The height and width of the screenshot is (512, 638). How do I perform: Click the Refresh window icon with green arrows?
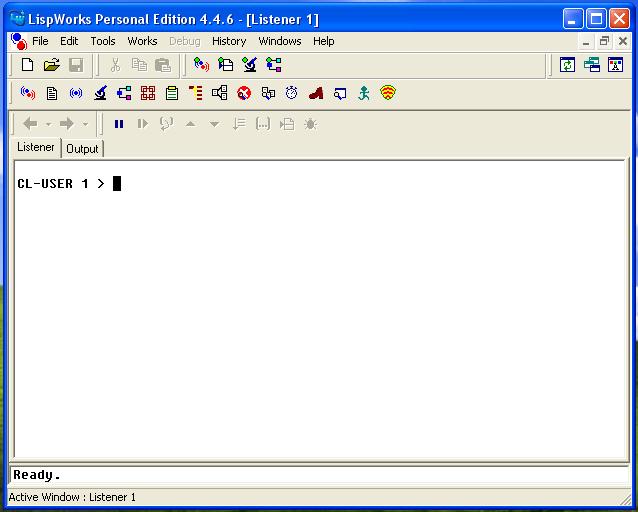click(x=567, y=64)
